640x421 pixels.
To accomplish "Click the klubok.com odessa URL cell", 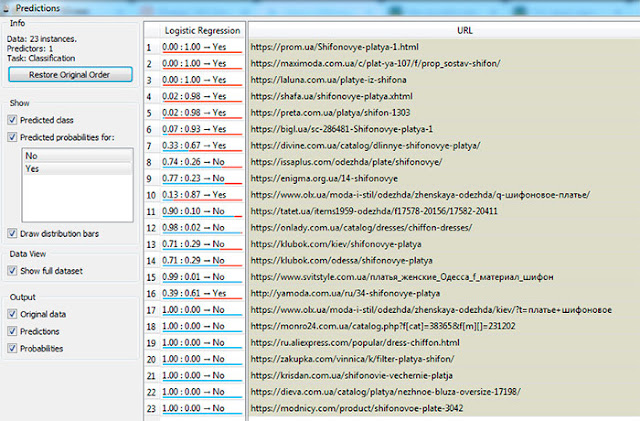I will pyautogui.click(x=444, y=261).
